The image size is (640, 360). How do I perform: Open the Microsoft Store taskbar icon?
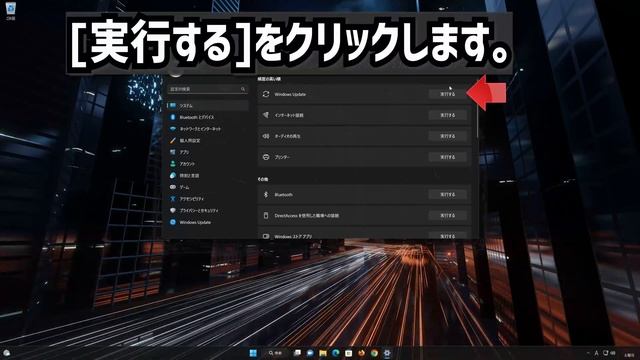click(348, 353)
